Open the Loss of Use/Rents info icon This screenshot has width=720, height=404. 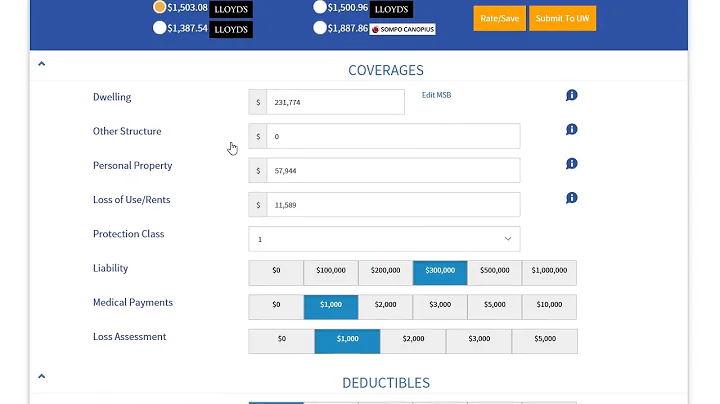pos(571,198)
